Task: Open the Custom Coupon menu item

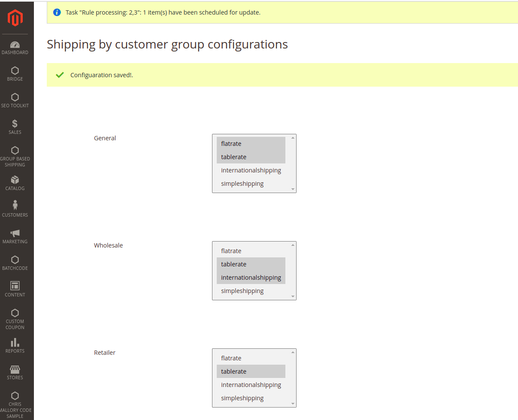Action: point(15,319)
